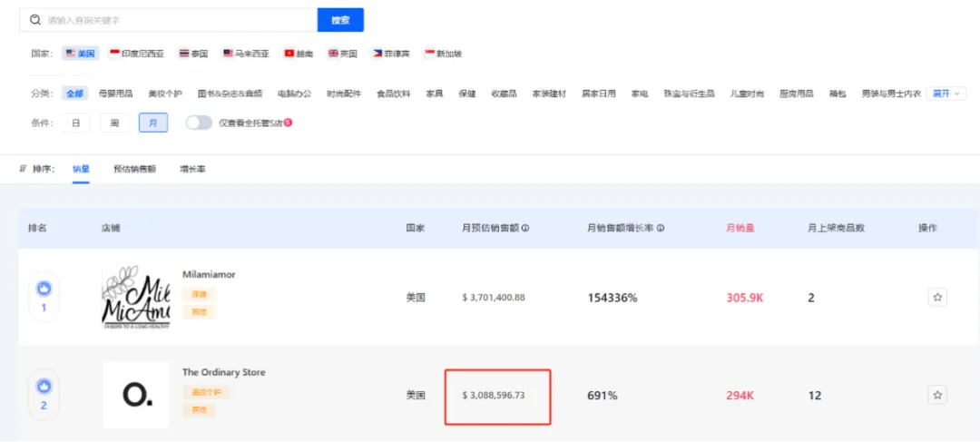The image size is (980, 442).
Task: Click 保健 tag under Milamiamor
Action: click(x=200, y=294)
